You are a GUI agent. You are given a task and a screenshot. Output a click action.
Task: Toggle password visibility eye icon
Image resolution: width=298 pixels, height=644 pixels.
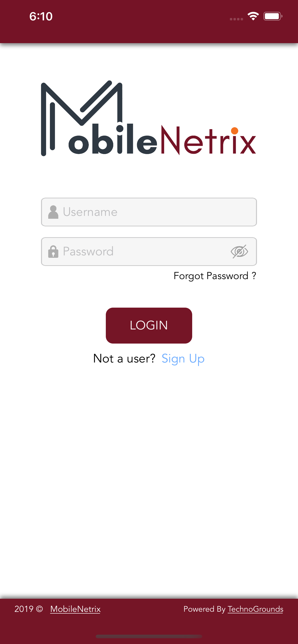[x=239, y=251]
